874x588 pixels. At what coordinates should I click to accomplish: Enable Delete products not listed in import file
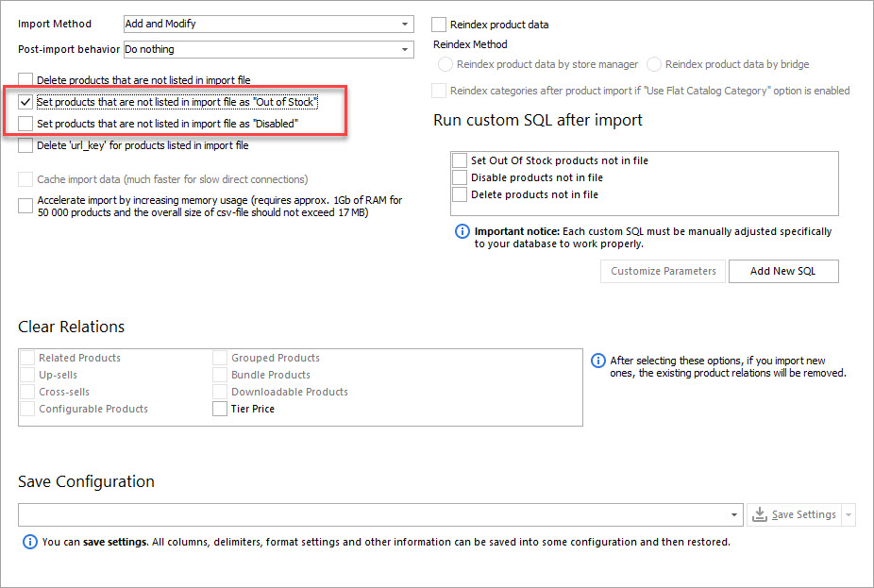(25, 79)
